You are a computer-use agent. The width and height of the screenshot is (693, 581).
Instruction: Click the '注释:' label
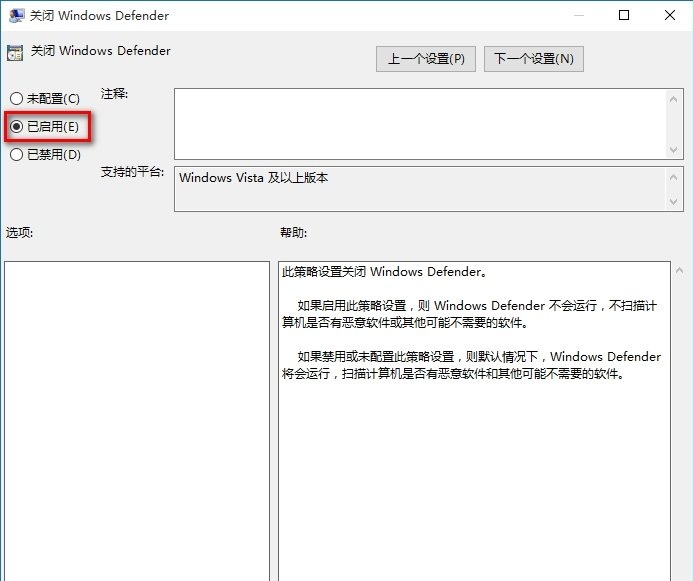[114, 94]
